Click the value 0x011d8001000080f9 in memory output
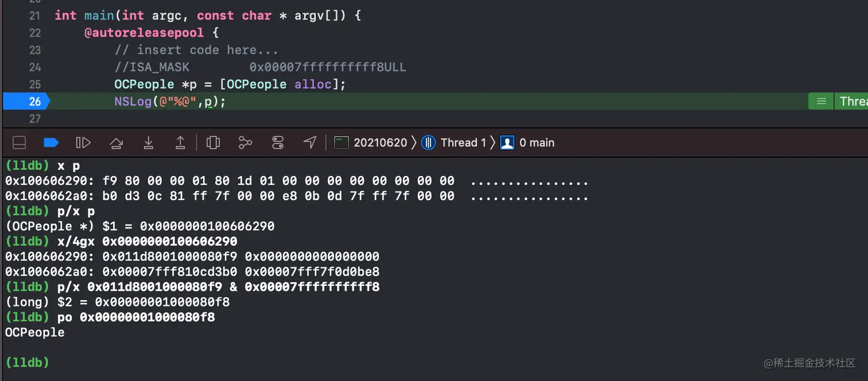Viewport: 868px width, 381px height. (170, 256)
